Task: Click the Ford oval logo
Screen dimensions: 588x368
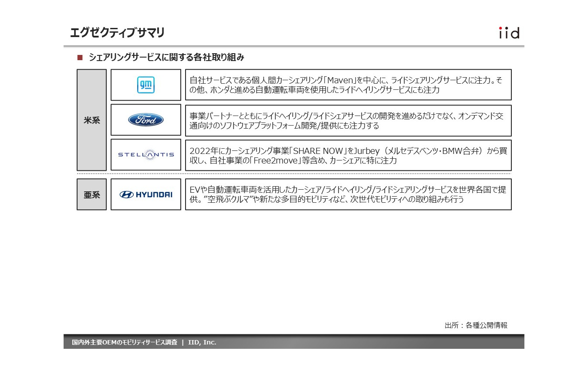Action: 146,119
